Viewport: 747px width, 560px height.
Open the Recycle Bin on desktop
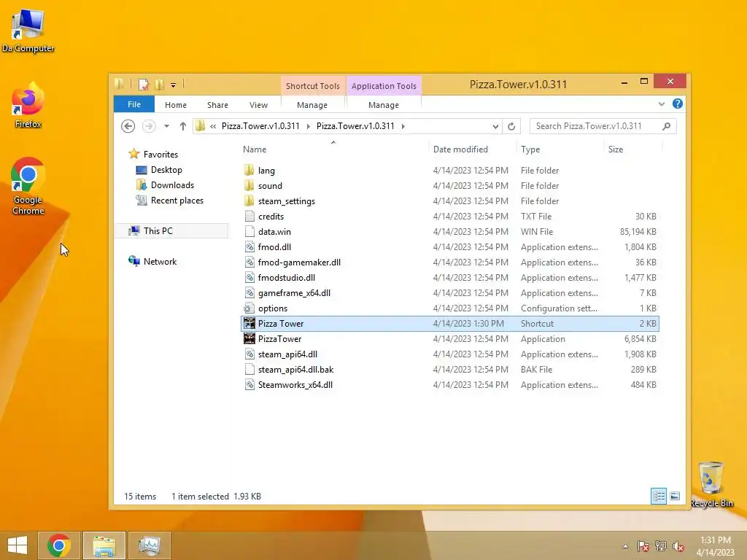(x=711, y=485)
